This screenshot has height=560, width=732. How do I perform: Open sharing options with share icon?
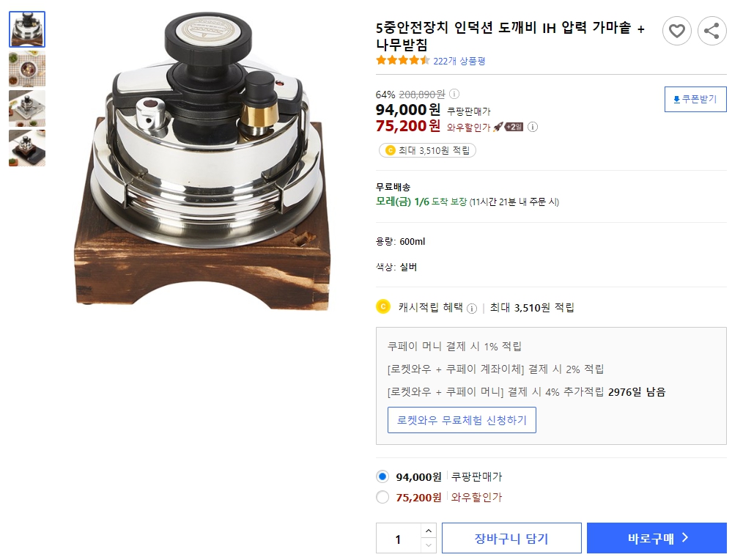pos(711,30)
